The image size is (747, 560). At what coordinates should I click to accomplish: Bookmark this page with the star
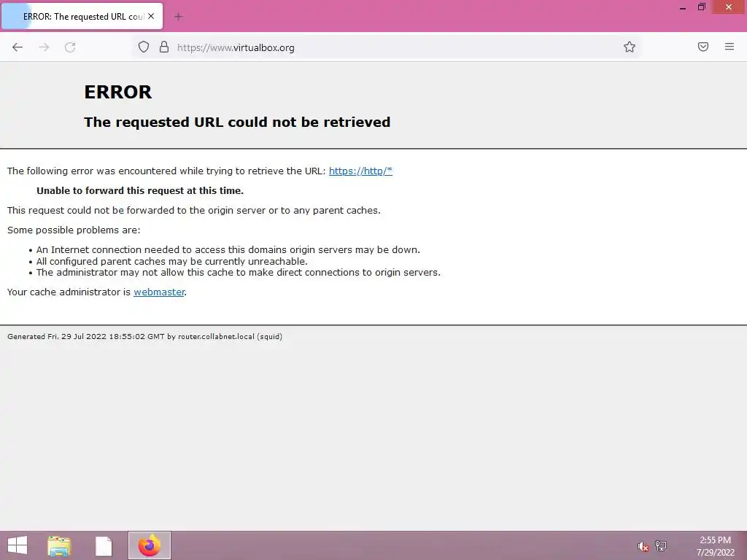coord(630,47)
